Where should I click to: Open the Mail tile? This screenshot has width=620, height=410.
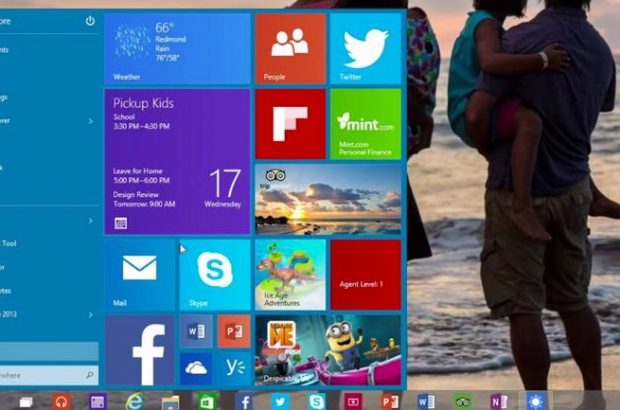[x=140, y=274]
